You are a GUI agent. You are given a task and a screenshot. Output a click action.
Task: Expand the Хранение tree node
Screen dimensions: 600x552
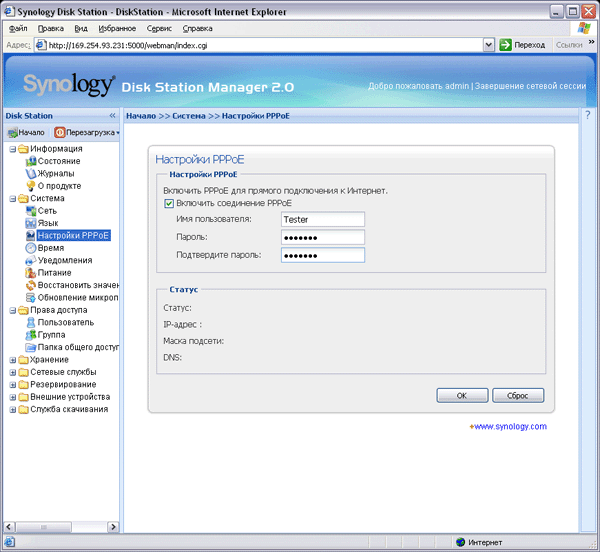tap(13, 360)
